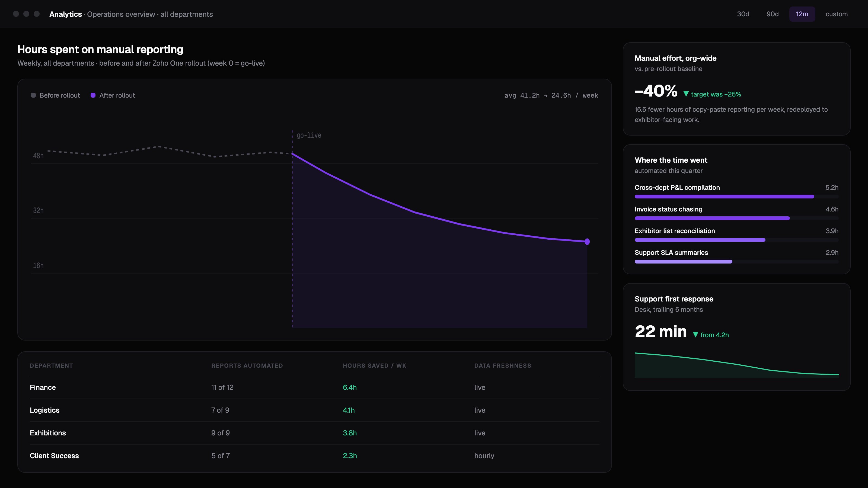Click the 3.9h value for exhibitor reconciliation
The height and width of the screenshot is (488, 868).
[832, 231]
